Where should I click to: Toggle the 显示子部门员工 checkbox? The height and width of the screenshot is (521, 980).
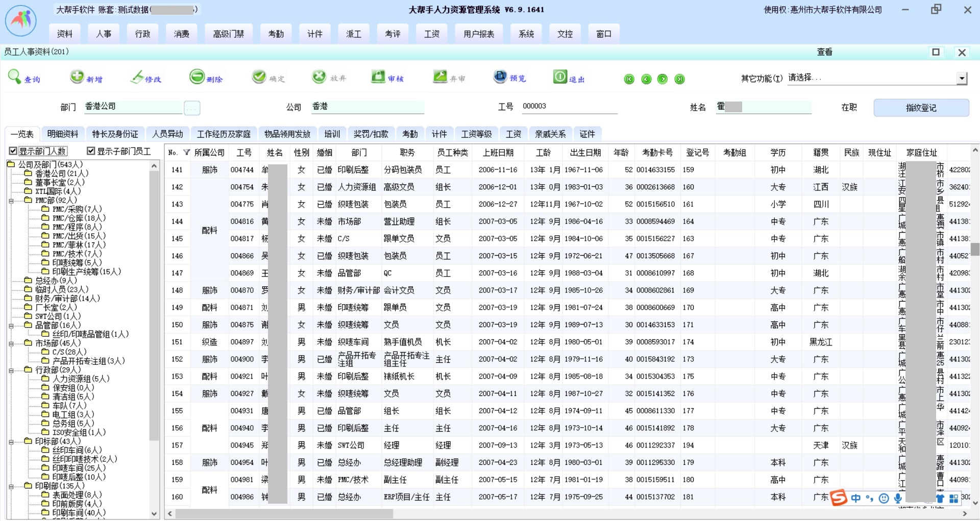pos(91,151)
